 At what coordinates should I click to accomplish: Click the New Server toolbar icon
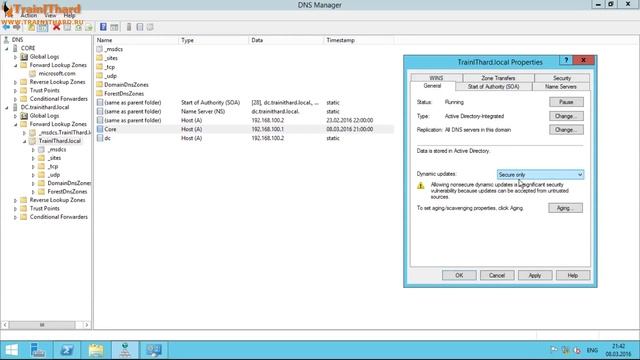[x=129, y=27]
